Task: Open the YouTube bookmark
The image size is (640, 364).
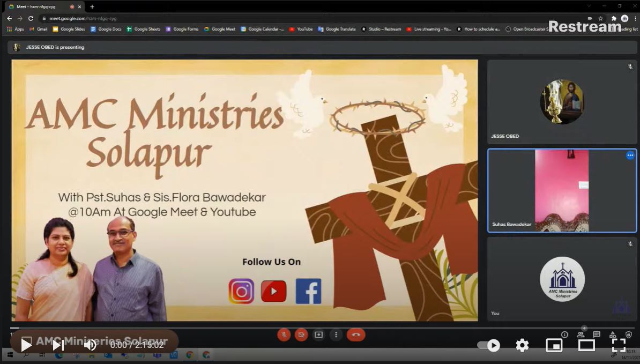Action: coord(301,29)
